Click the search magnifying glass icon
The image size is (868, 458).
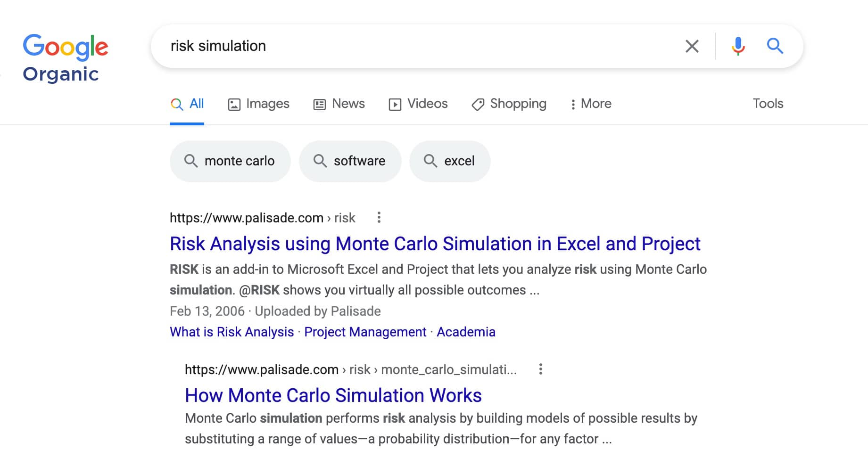click(x=775, y=46)
